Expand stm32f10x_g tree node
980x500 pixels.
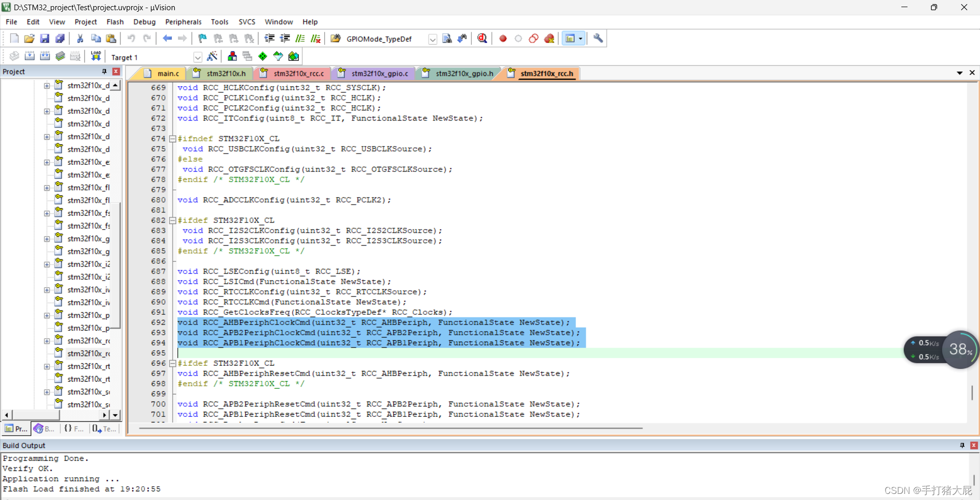46,239
